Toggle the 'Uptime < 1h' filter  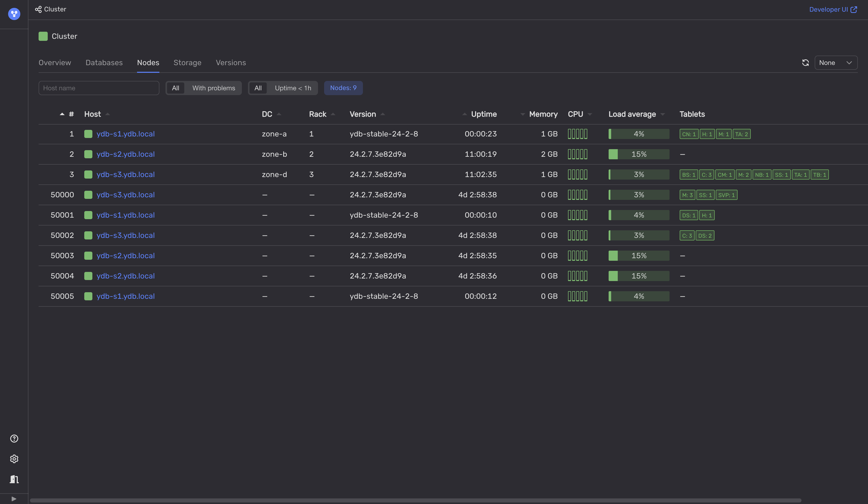[293, 88]
